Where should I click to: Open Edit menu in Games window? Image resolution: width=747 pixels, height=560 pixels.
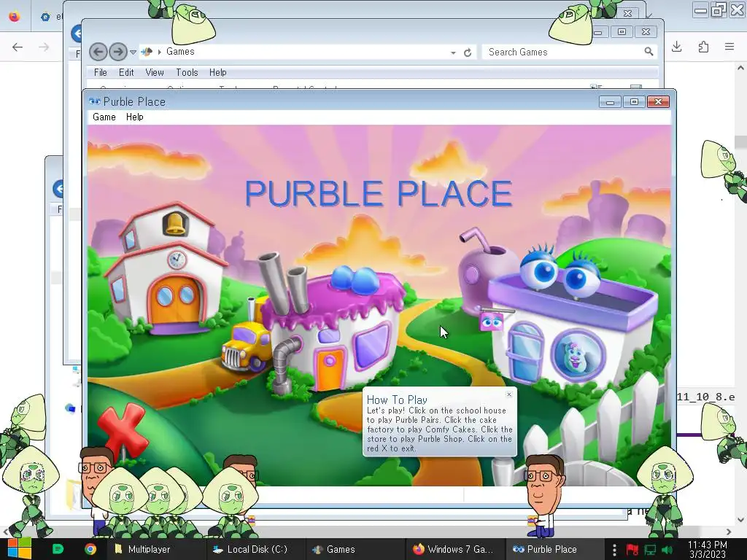[126, 72]
